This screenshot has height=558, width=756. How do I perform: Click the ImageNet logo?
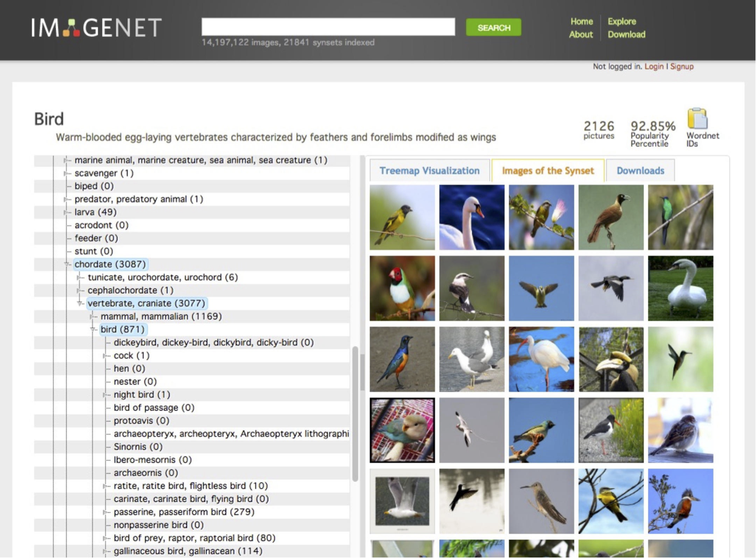point(96,28)
